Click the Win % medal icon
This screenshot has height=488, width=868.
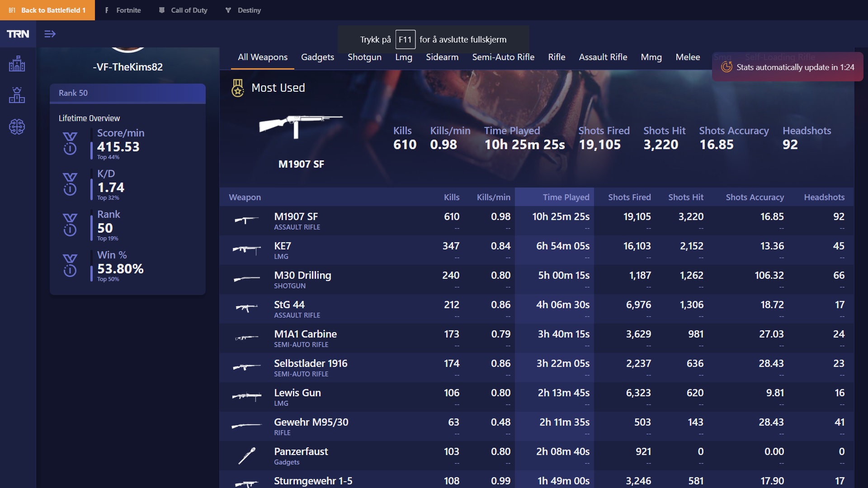click(70, 266)
